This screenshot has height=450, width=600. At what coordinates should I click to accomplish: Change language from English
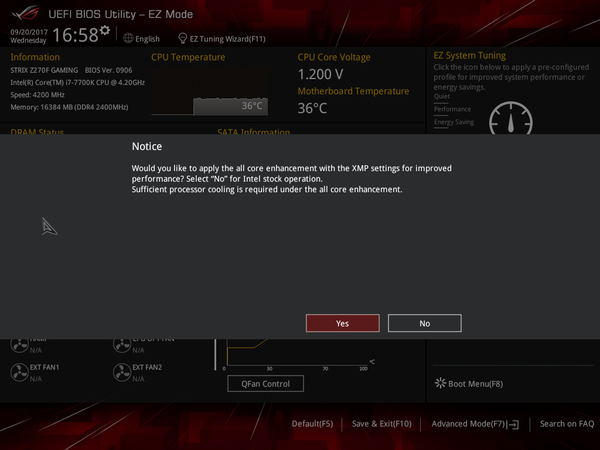(x=147, y=39)
